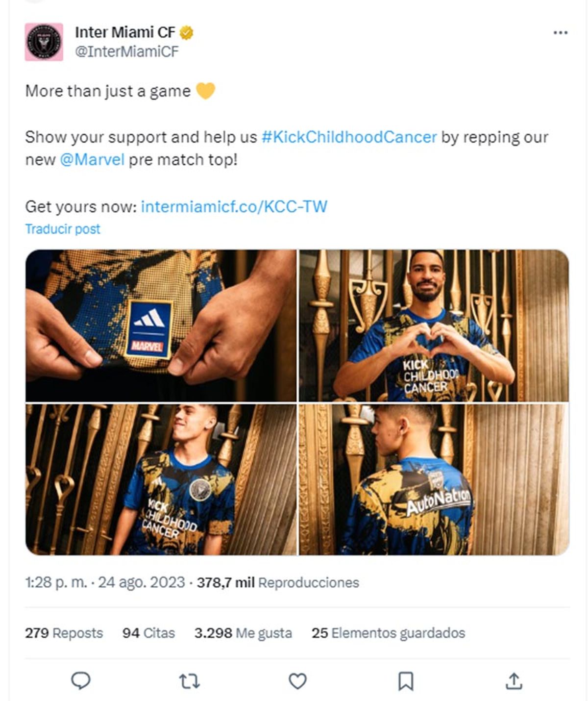Click the share upload icon
The height and width of the screenshot is (701, 588).
pos(514,680)
